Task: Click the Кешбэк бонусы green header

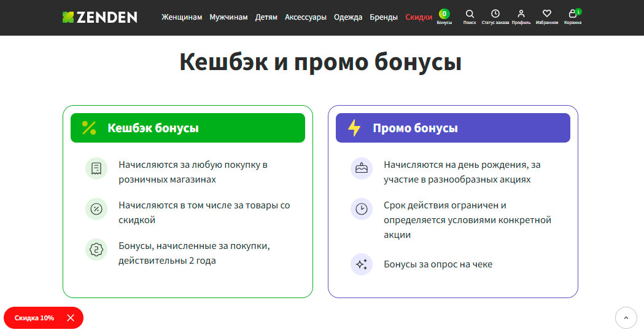Action: tap(188, 128)
